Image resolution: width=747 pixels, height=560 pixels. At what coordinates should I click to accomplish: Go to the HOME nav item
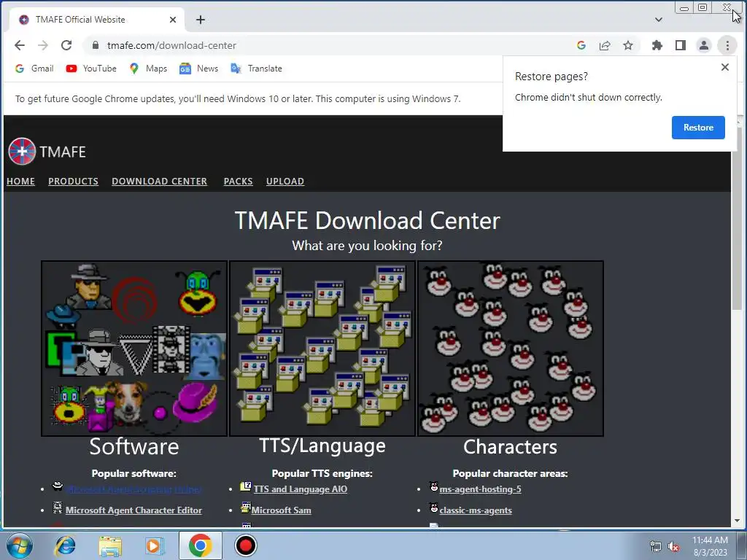tap(21, 182)
